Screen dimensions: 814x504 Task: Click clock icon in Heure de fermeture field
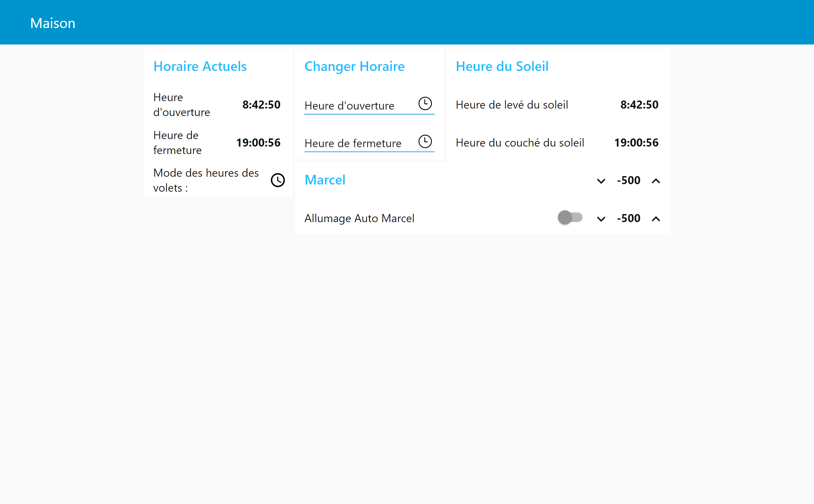pyautogui.click(x=425, y=142)
